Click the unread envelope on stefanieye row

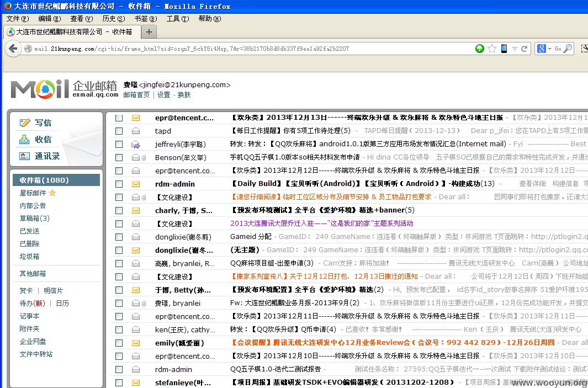(136, 382)
